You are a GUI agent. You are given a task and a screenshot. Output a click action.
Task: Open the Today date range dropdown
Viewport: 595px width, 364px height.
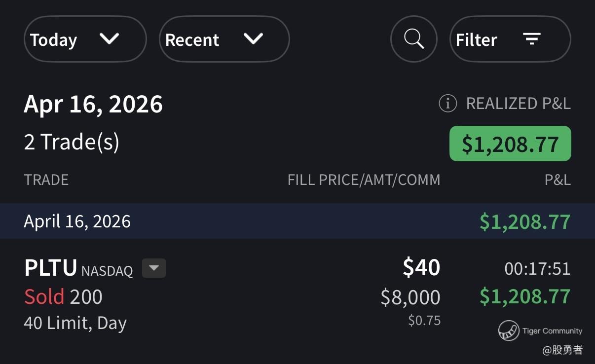[x=85, y=39]
